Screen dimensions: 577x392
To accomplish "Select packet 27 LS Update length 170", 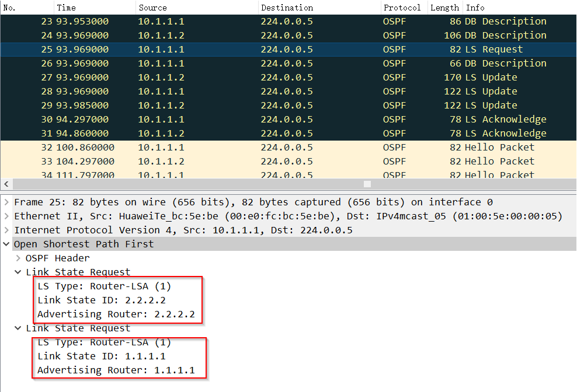I will [x=288, y=77].
